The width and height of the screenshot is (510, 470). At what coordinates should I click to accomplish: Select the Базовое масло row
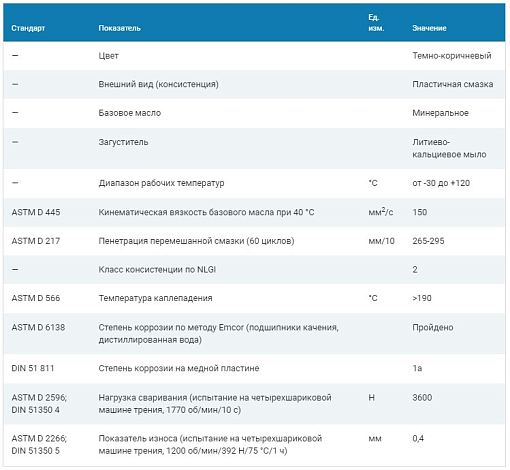pyautogui.click(x=254, y=113)
